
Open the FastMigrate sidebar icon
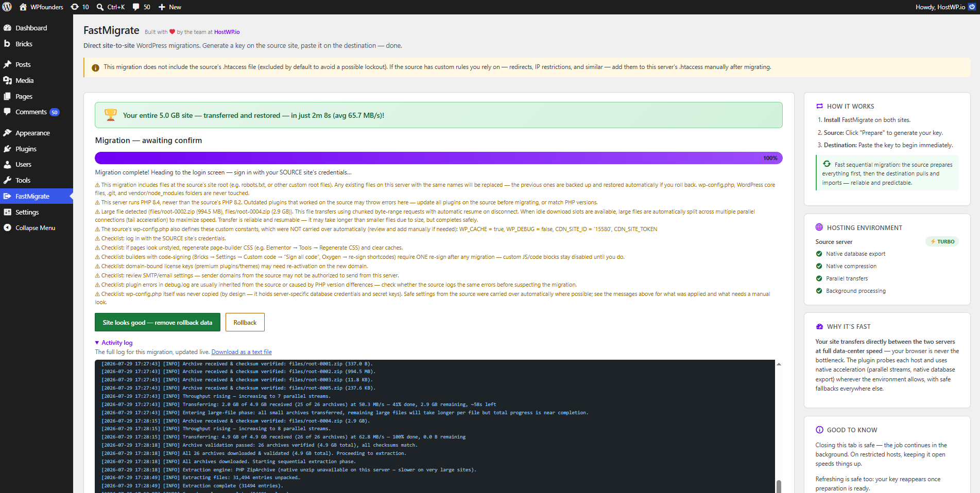point(7,196)
